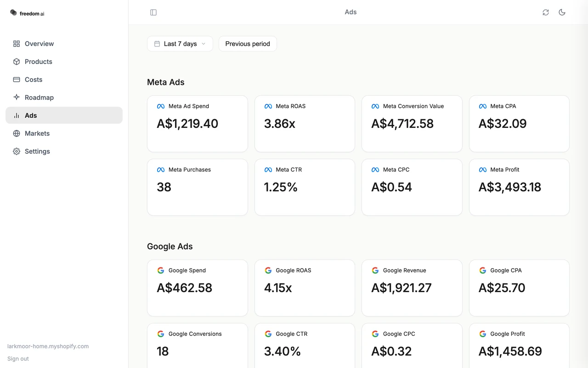Click the Meta Conversion Value A$4,712.58
The image size is (588, 368).
(x=402, y=124)
